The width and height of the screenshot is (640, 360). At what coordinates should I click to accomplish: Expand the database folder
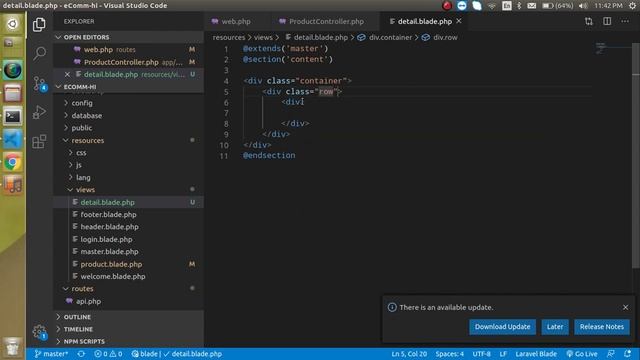[129, 116]
